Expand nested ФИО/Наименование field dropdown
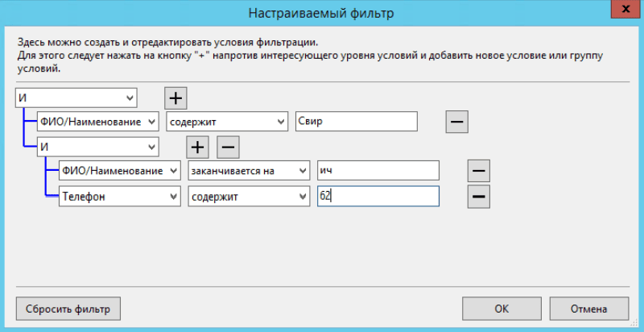644x332 pixels. [x=120, y=171]
